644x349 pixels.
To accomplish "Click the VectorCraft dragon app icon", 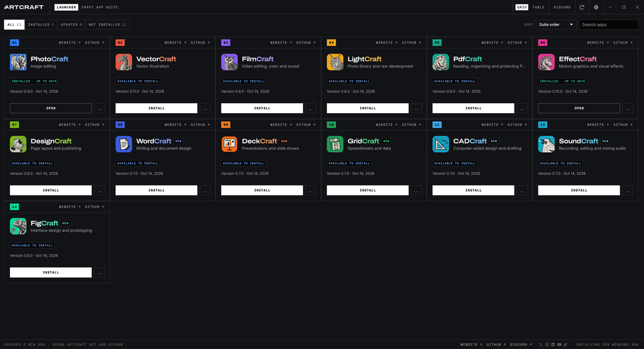I will pos(124,62).
